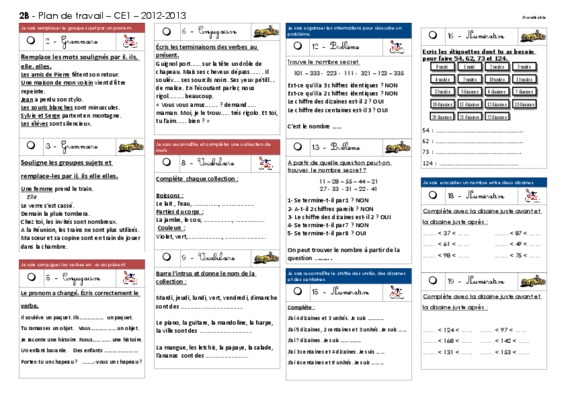Click the 'C'est le nombre' answer blank
Viewport: 566px width, 400px height.
(x=336, y=127)
